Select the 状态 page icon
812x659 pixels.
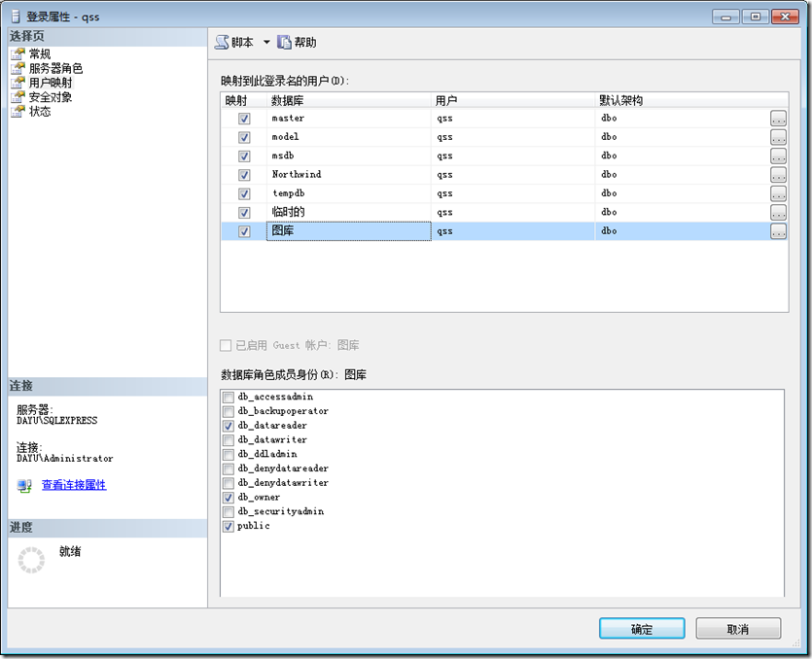click(x=17, y=112)
